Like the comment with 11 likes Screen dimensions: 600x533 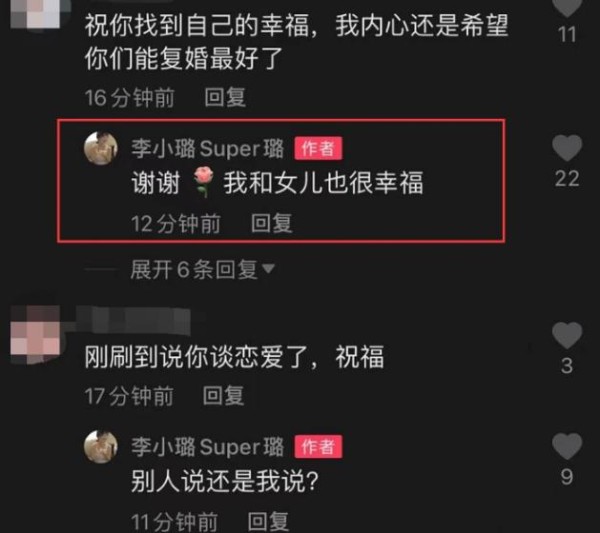click(x=567, y=8)
